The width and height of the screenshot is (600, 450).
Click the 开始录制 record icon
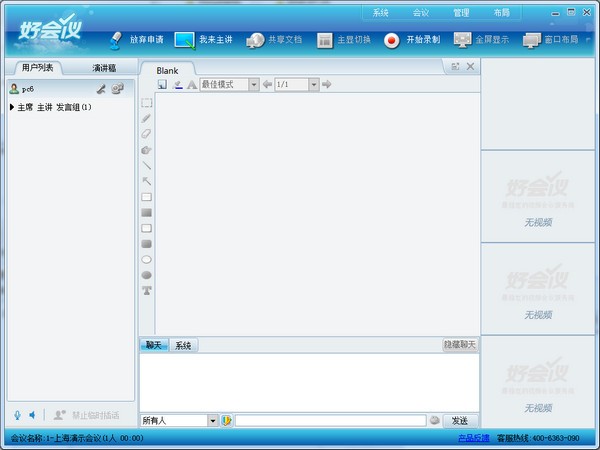click(x=391, y=40)
